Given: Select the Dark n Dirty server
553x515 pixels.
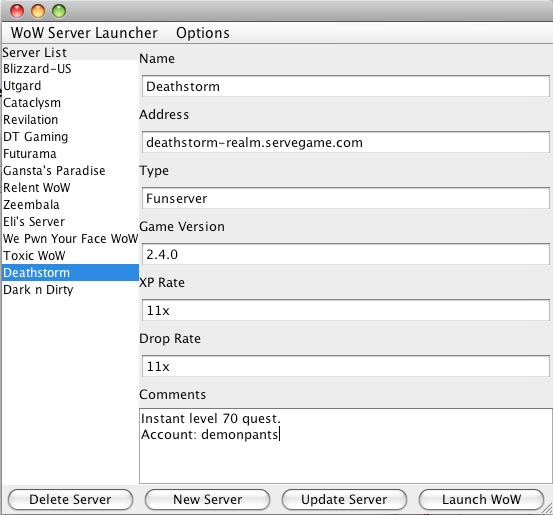Looking at the screenshot, I should pos(70,290).
